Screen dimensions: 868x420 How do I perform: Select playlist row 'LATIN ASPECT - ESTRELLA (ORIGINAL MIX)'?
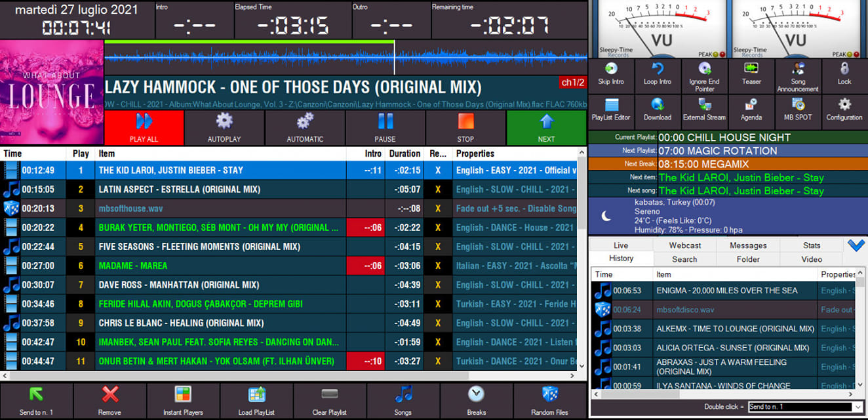(288, 189)
